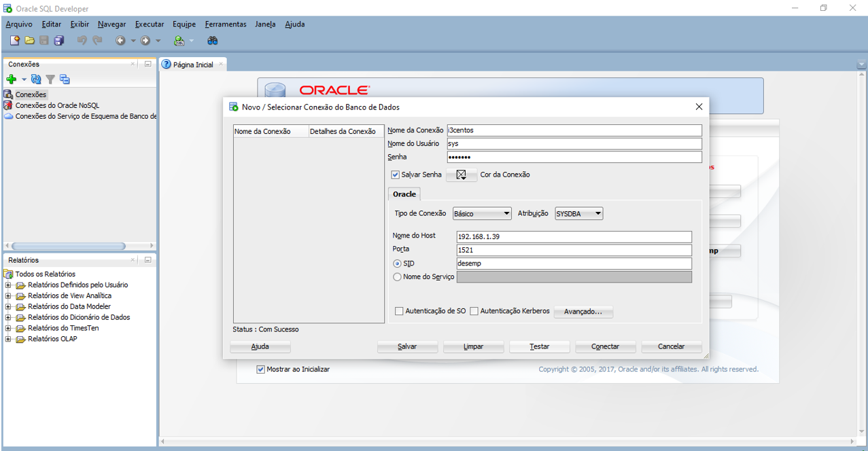
Task: Open the dropdown arrow beside the green plus
Action: 24,80
